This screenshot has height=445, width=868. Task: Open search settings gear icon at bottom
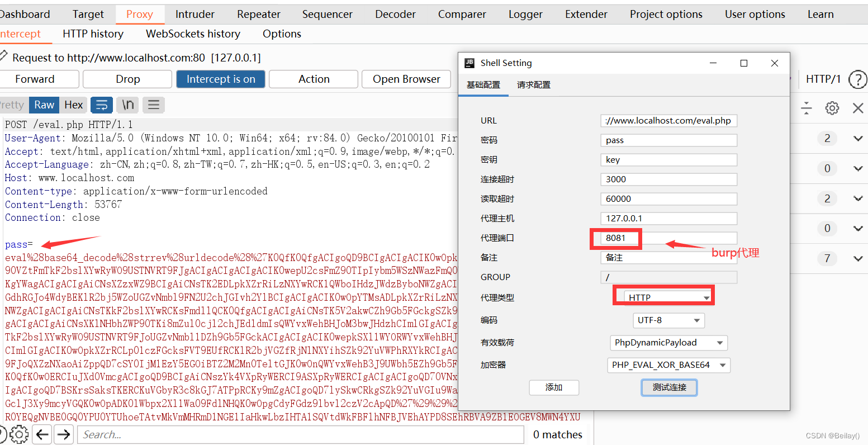[18, 434]
